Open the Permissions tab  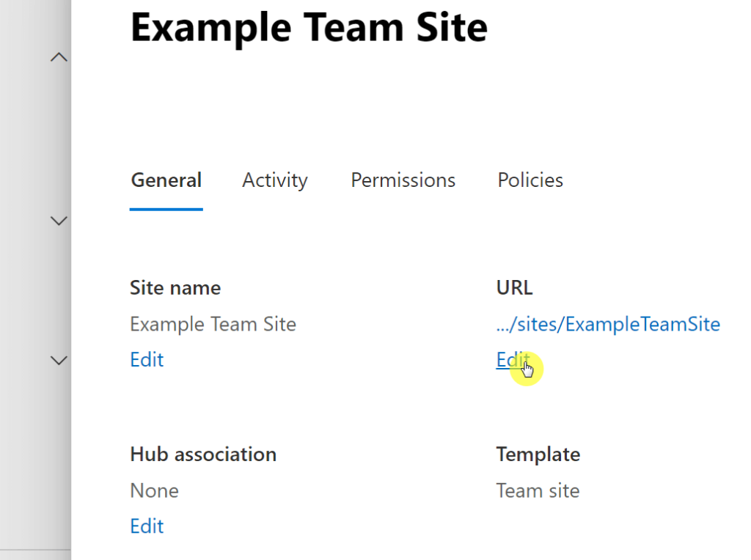click(x=403, y=180)
